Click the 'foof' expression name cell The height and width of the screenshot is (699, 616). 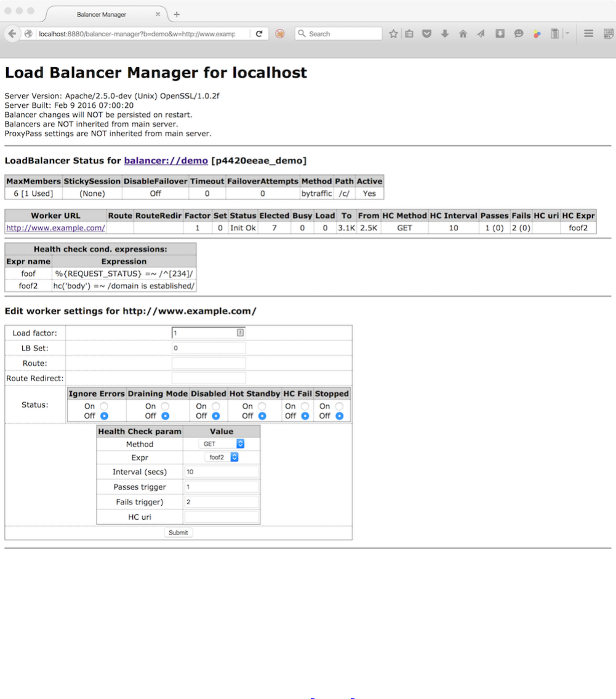tap(28, 273)
